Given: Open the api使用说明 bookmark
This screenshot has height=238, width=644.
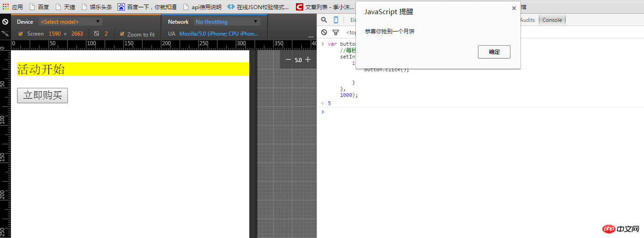Looking at the screenshot, I should (202, 7).
